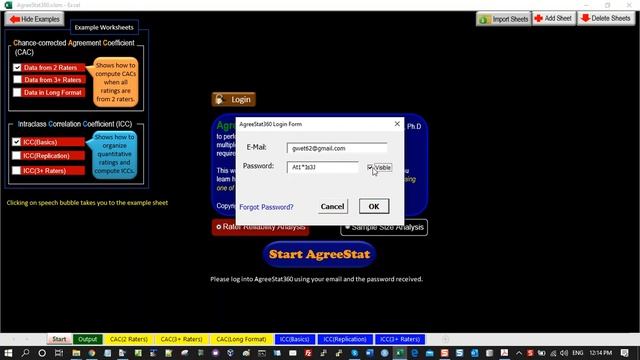Open the notification center icon

click(624, 353)
